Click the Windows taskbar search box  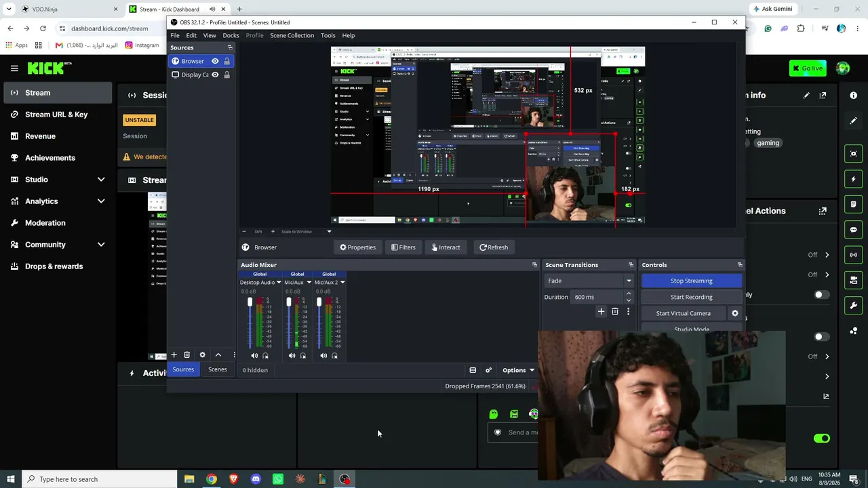pyautogui.click(x=98, y=479)
